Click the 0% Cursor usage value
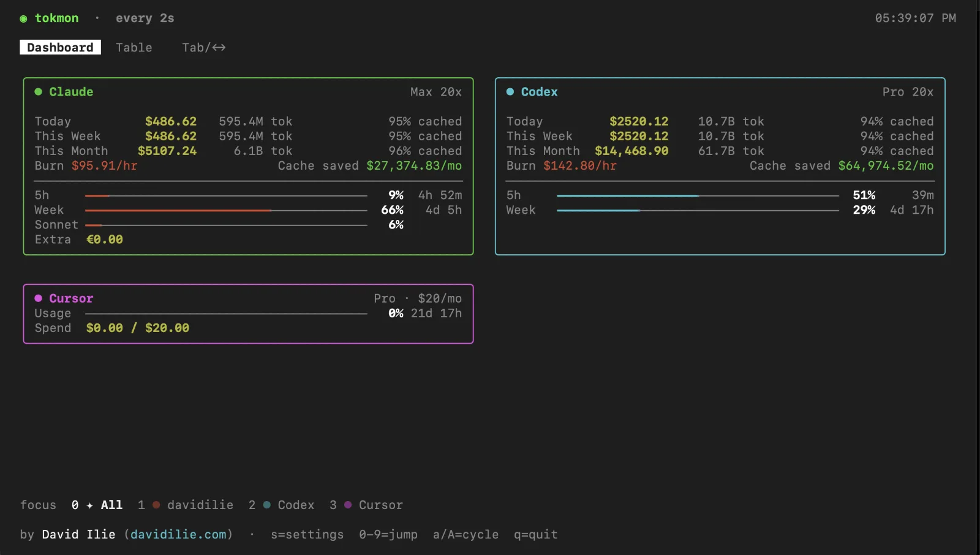 point(396,313)
